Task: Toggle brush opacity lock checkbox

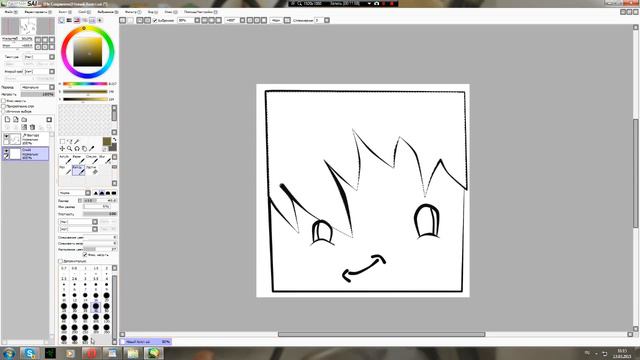Action: tap(85, 255)
